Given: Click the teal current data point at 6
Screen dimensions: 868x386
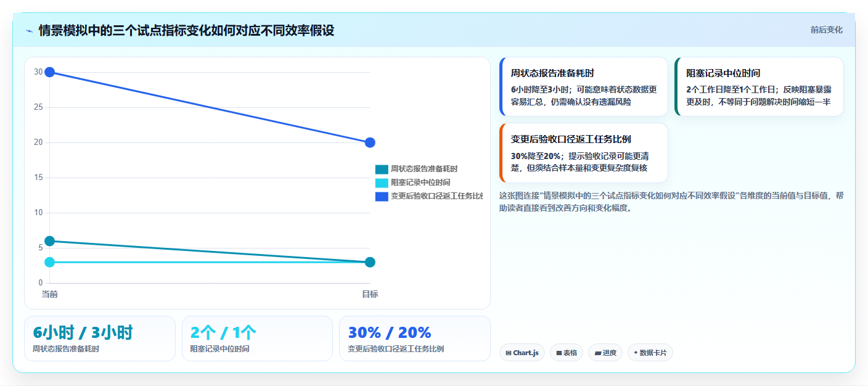Looking at the screenshot, I should [50, 241].
